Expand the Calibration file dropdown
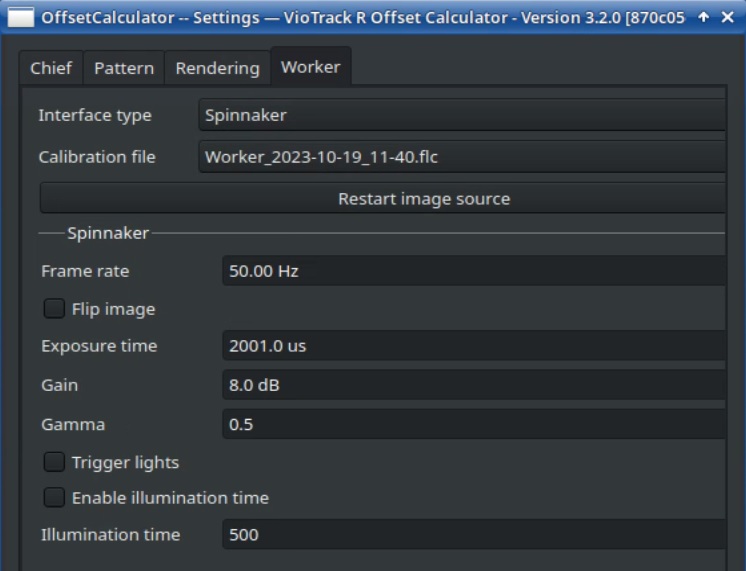 pyautogui.click(x=462, y=156)
